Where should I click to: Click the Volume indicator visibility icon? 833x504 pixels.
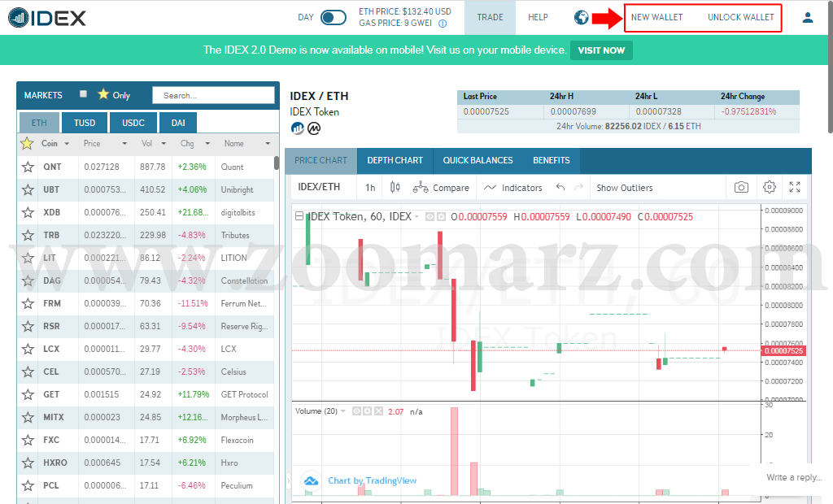356,411
